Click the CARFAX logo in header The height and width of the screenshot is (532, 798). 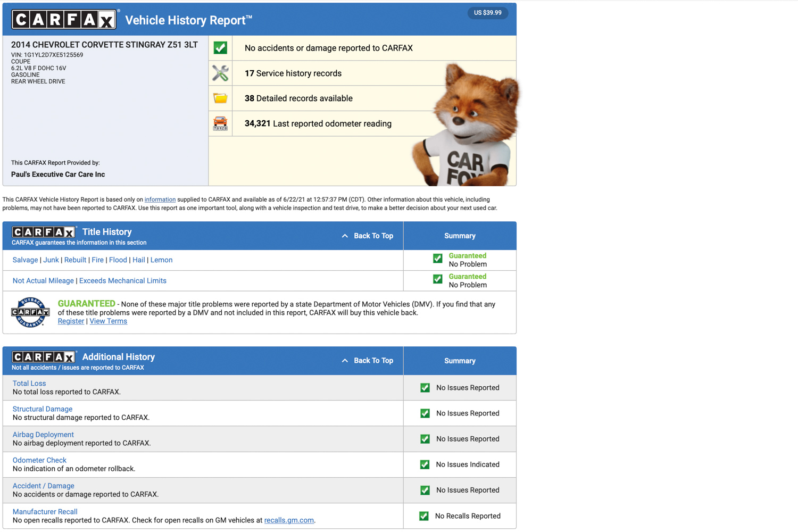[64, 20]
